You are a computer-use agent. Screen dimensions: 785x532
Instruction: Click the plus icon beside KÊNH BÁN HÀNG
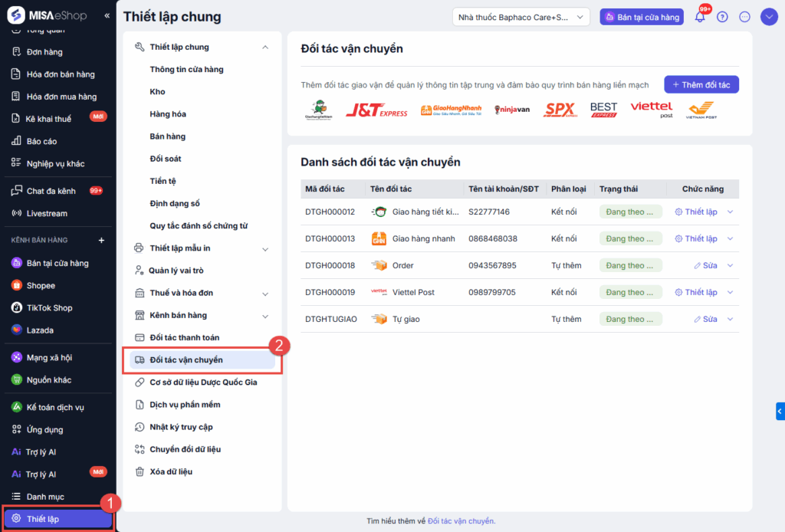(x=101, y=240)
